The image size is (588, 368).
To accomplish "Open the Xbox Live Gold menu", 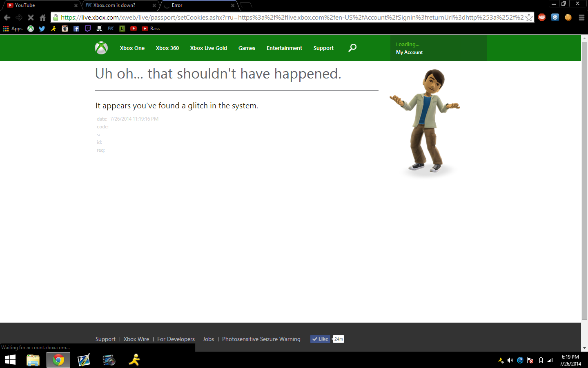I will pyautogui.click(x=209, y=48).
